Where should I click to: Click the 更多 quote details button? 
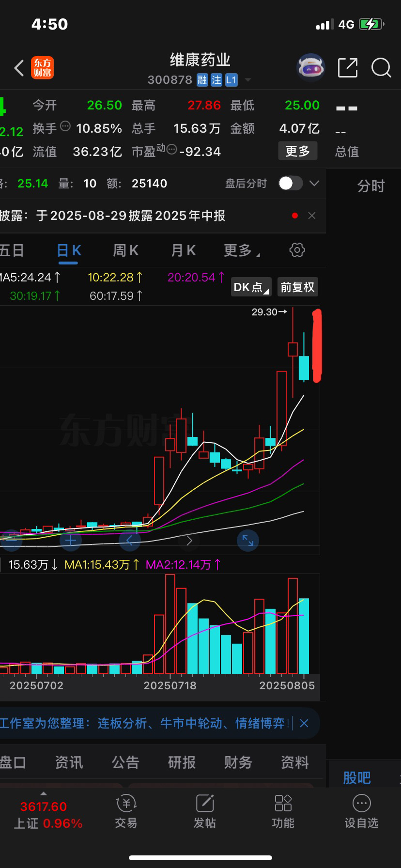(x=297, y=151)
